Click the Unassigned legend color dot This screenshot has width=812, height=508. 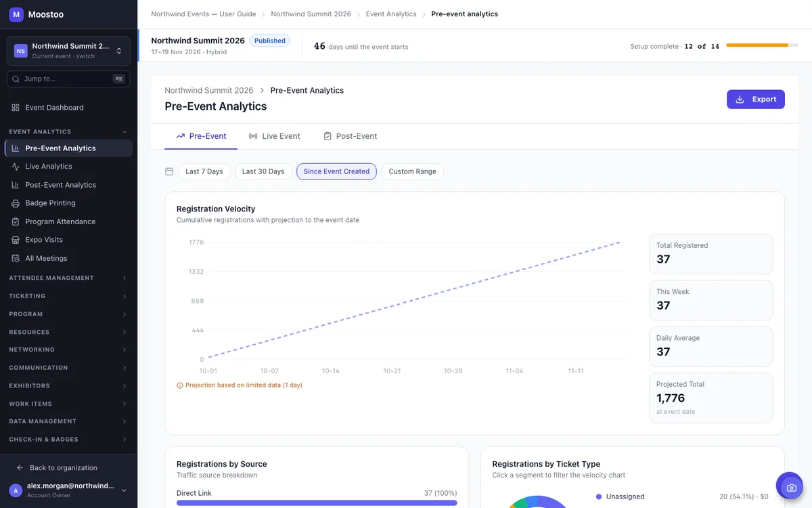coord(599,496)
